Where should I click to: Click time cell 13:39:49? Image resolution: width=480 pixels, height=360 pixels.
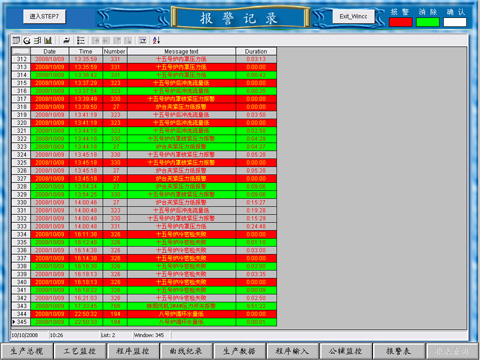coord(86,99)
